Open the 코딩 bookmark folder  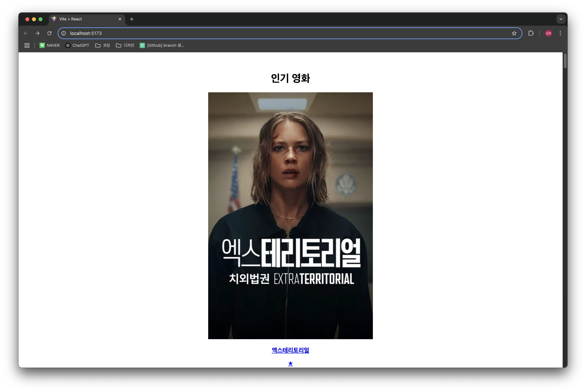tap(103, 45)
